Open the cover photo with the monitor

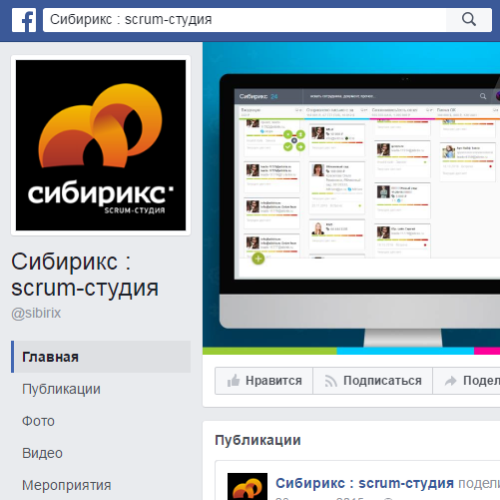coord(351,198)
